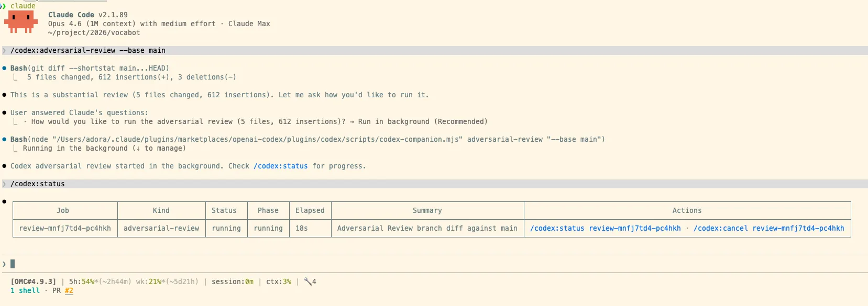Click the "Running in the background" output line
The image size is (868, 306).
pyautogui.click(x=104, y=148)
